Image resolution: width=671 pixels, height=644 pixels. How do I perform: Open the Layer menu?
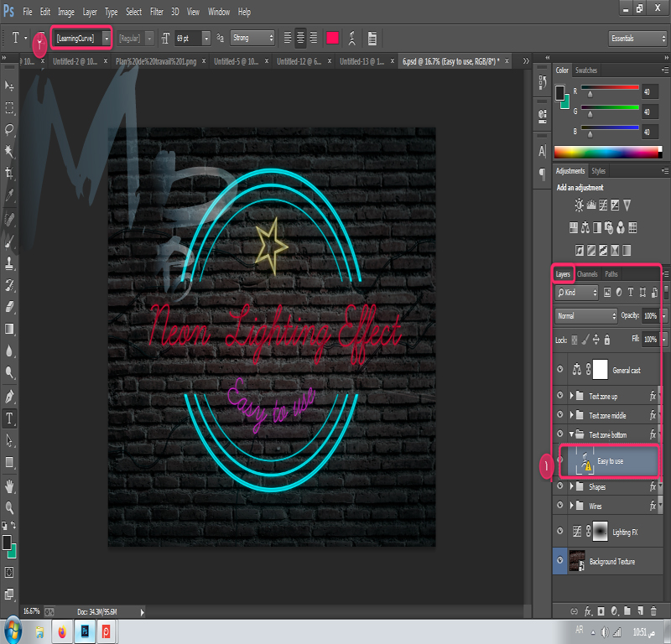(x=90, y=12)
